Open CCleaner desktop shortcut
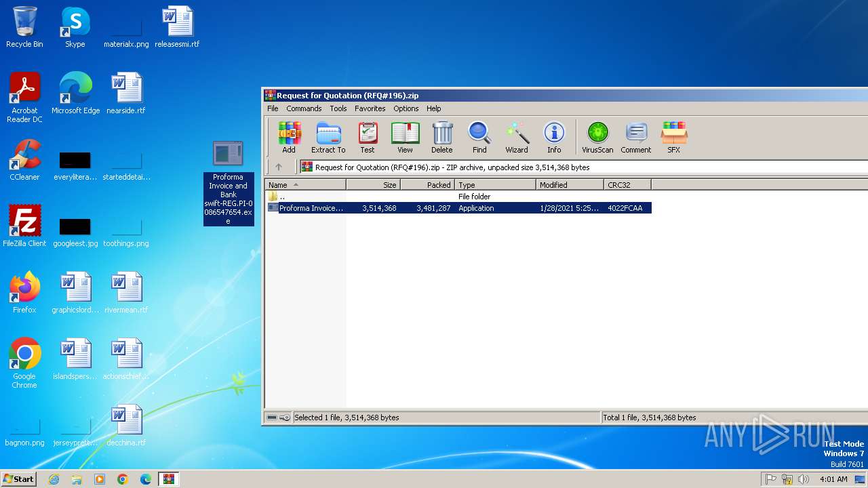The image size is (868, 488). (x=24, y=160)
